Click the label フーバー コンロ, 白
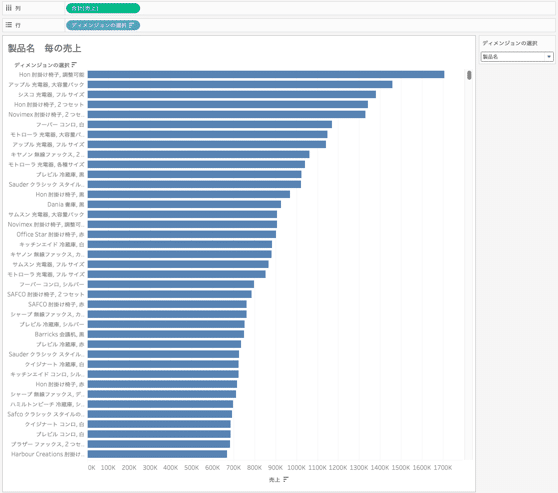The height and width of the screenshot is (493, 558). click(60, 124)
